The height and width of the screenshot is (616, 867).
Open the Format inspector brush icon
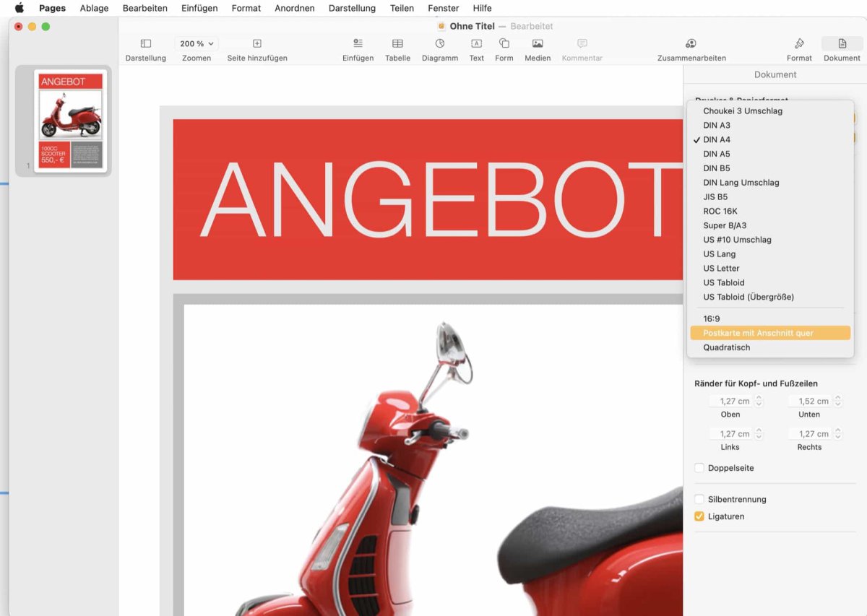799,43
